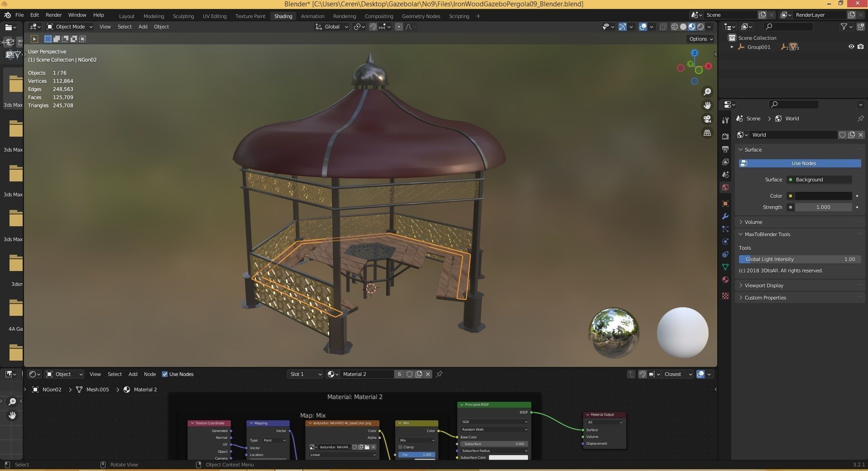Toggle snapping magnet in viewport header
Screen dimensions: 868x471
[373, 27]
